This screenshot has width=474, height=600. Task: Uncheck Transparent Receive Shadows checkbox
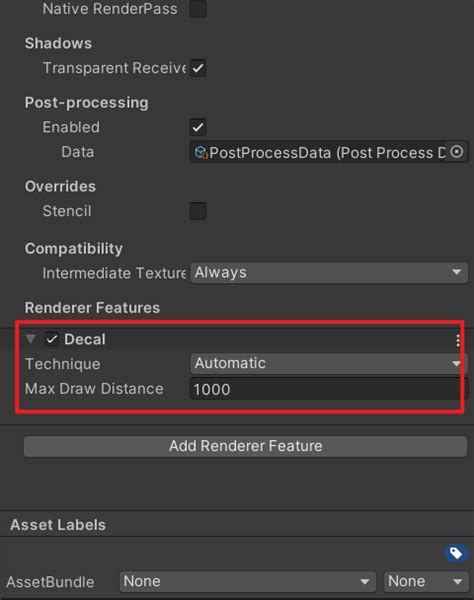[x=198, y=68]
